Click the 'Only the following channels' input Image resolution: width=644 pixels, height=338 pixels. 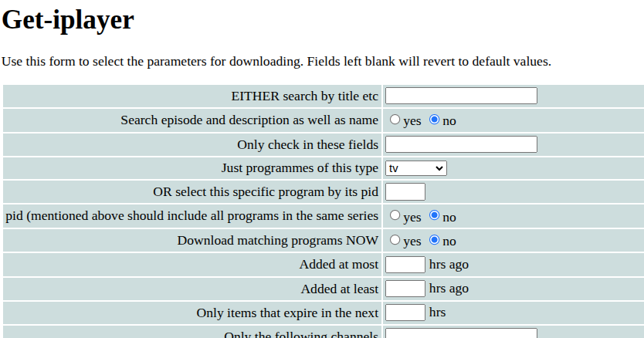[461, 333]
